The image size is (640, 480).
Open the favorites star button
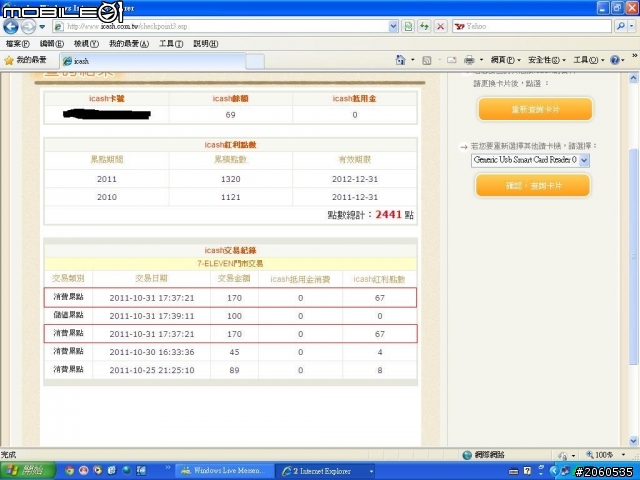[x=25, y=60]
